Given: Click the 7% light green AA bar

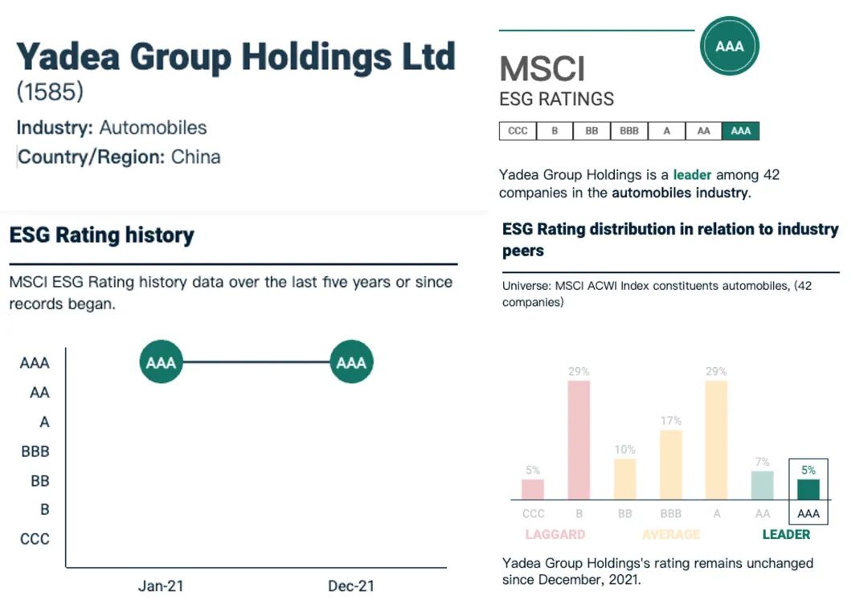Looking at the screenshot, I should click(762, 484).
